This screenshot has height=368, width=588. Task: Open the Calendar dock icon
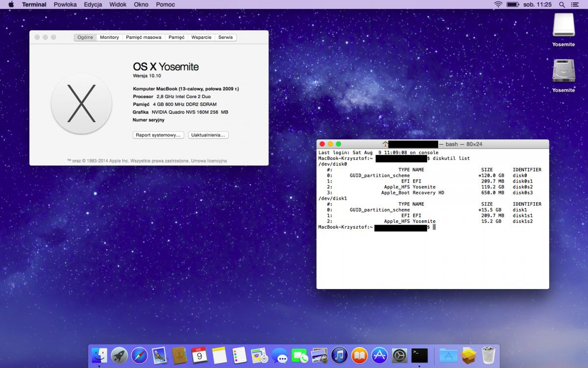pos(199,355)
